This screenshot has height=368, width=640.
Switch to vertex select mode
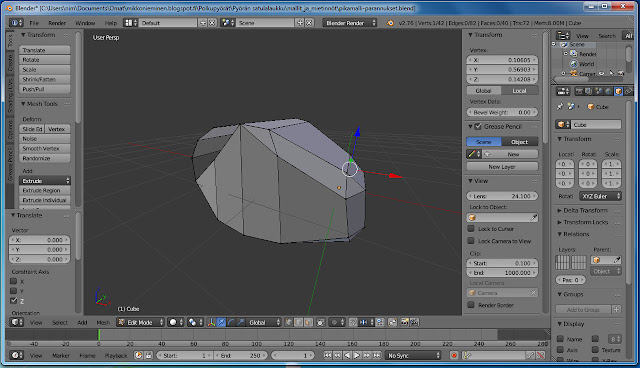(x=289, y=322)
